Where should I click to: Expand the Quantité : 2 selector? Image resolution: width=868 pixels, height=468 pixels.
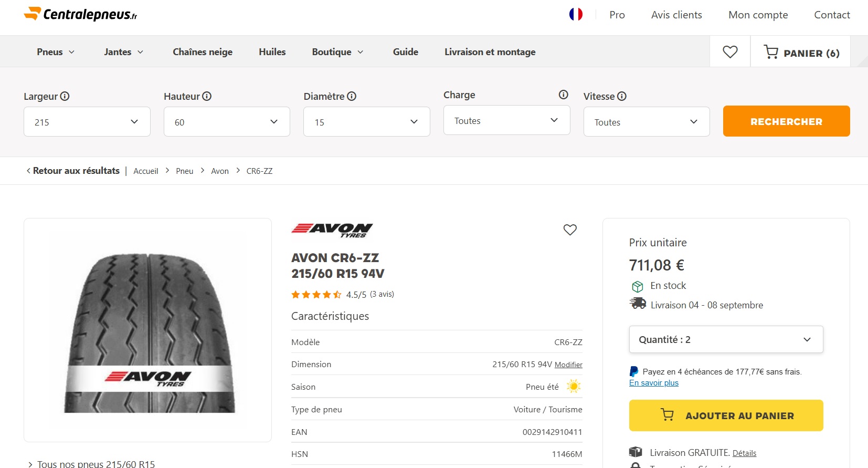[726, 340]
